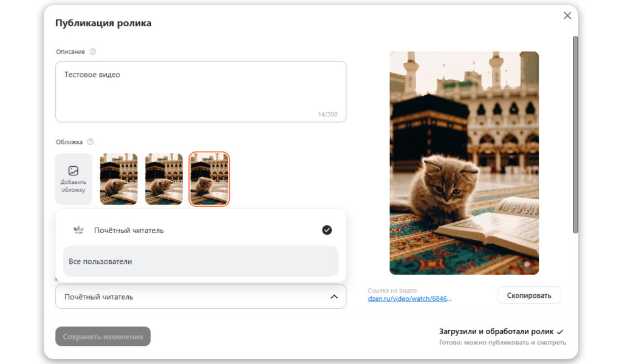Select the second cover thumbnail
Screen dimensions: 622x364
pos(164,179)
